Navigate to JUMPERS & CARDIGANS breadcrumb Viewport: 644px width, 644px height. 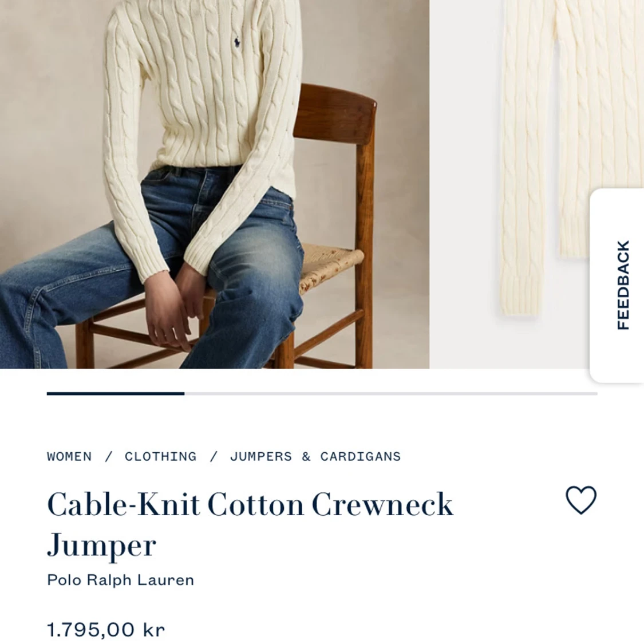[315, 456]
